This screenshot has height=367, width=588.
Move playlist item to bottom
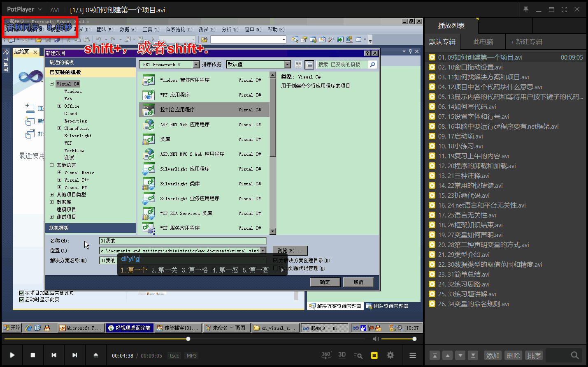pyautogui.click(x=473, y=355)
